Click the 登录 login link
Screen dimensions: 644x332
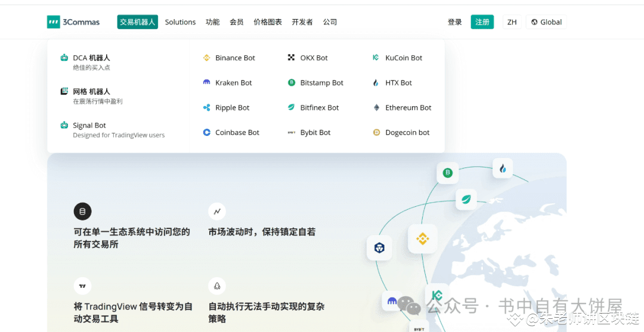[x=455, y=22]
